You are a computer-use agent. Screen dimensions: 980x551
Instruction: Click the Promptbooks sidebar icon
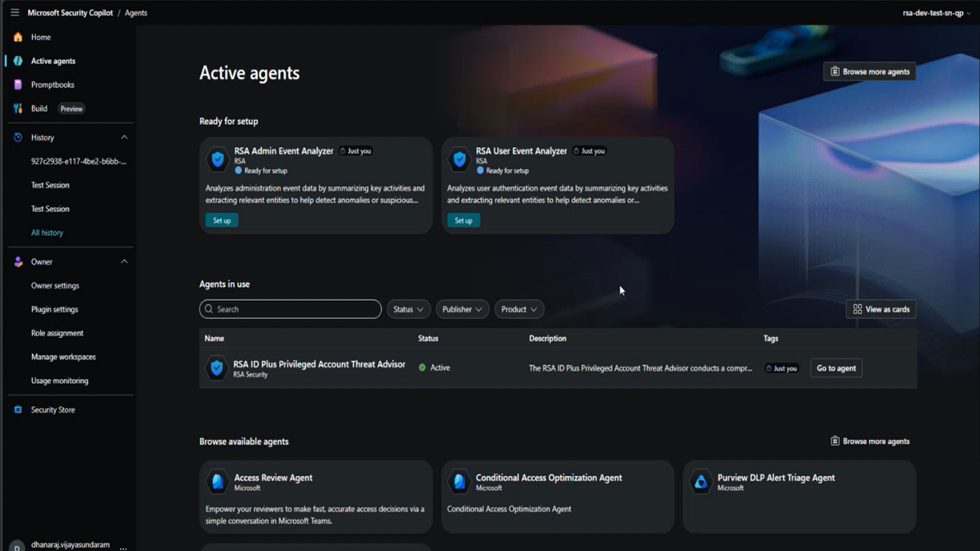pyautogui.click(x=18, y=84)
